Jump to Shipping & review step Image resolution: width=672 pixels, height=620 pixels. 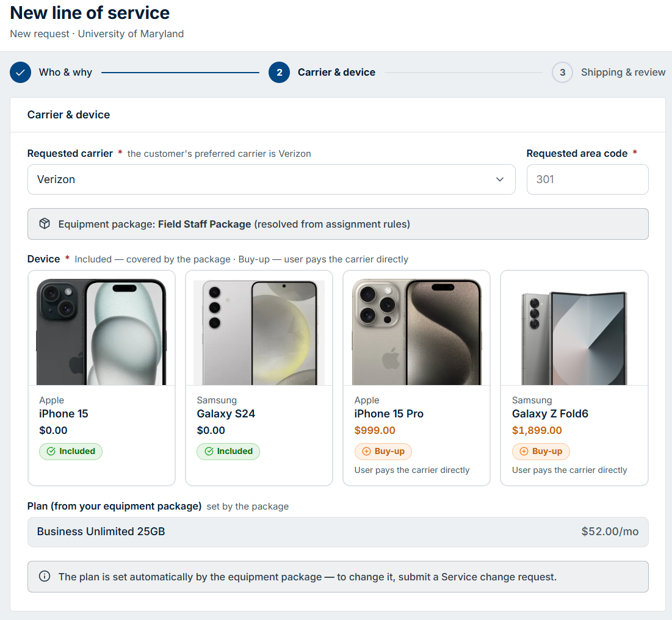tap(623, 73)
